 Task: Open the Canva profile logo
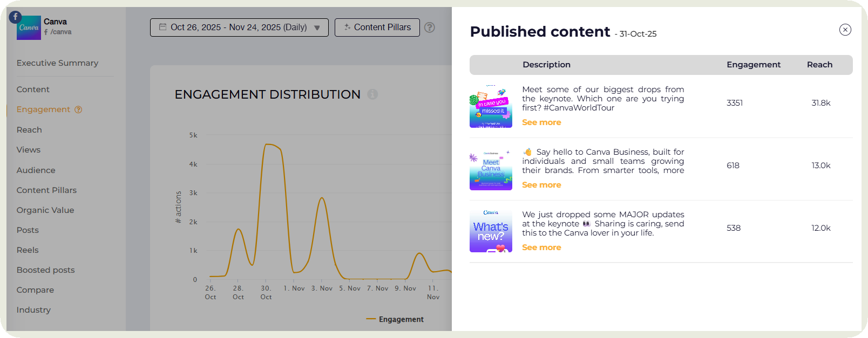tap(29, 28)
